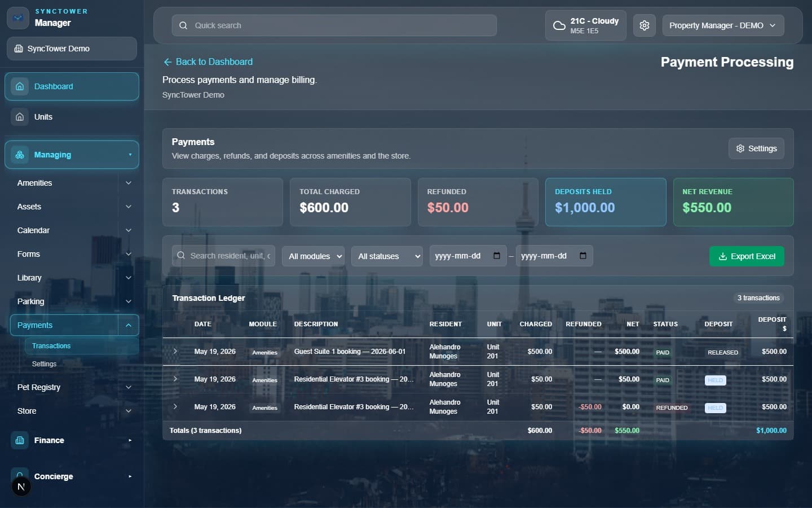Expand the Pet Registry section

tap(129, 387)
